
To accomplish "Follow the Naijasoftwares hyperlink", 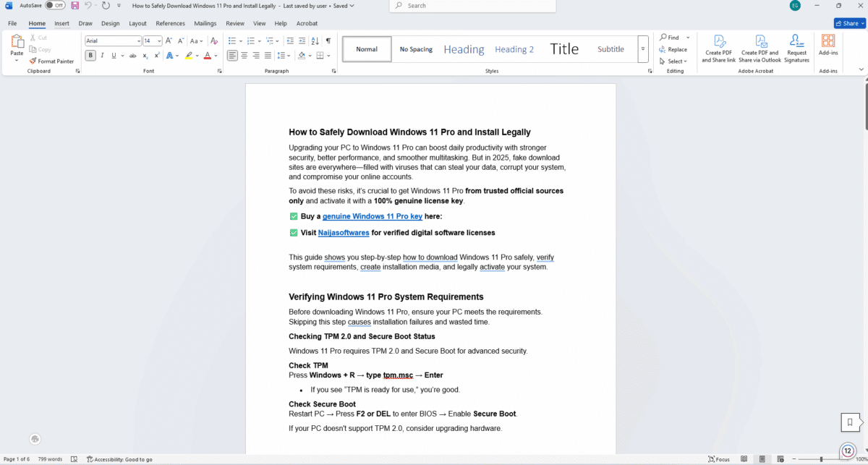I will pos(342,232).
